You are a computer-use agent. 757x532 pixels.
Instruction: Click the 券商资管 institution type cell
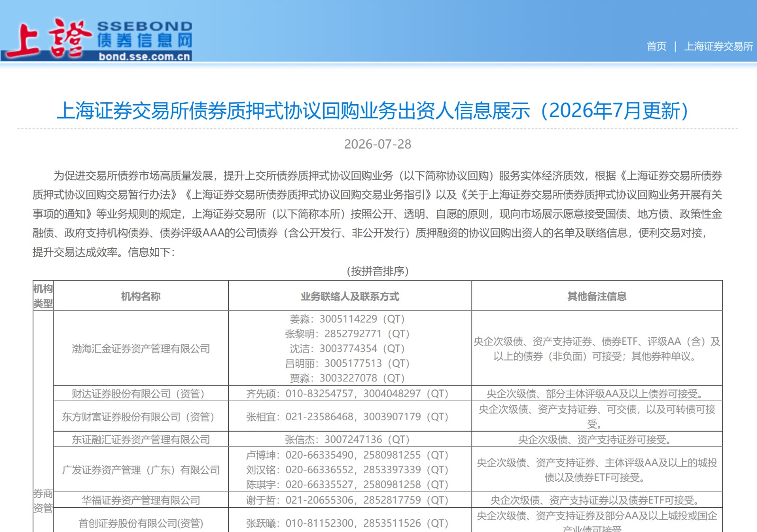click(43, 501)
